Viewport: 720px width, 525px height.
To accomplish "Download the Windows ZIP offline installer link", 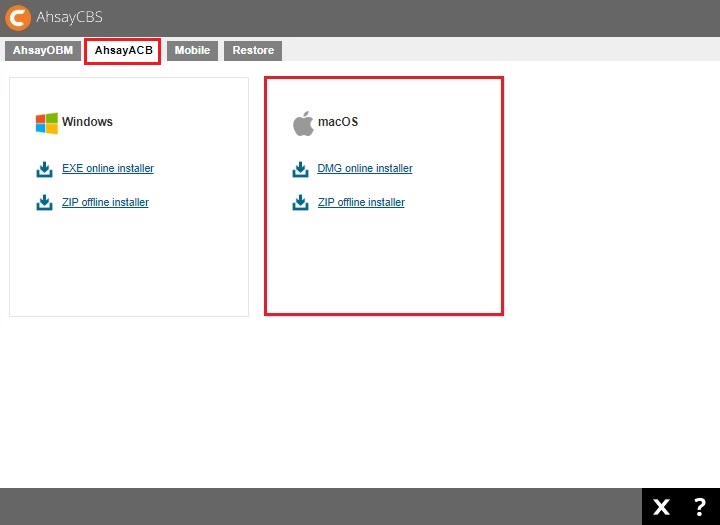I will [x=105, y=203].
